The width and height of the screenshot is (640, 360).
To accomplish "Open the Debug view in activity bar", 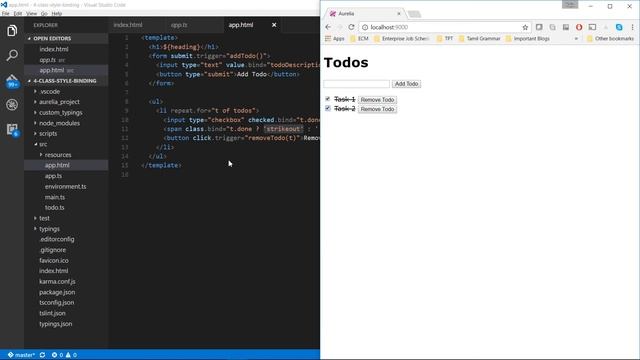I will tap(12, 105).
